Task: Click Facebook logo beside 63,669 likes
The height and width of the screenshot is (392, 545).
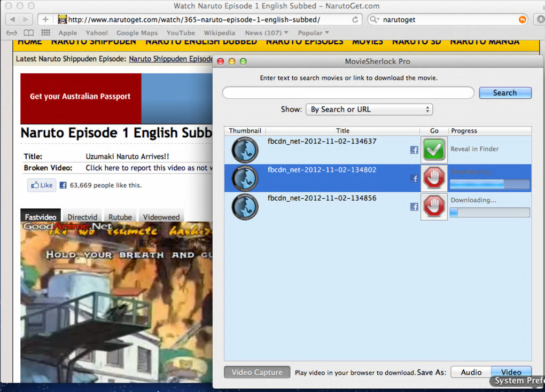Action: pyautogui.click(x=63, y=185)
